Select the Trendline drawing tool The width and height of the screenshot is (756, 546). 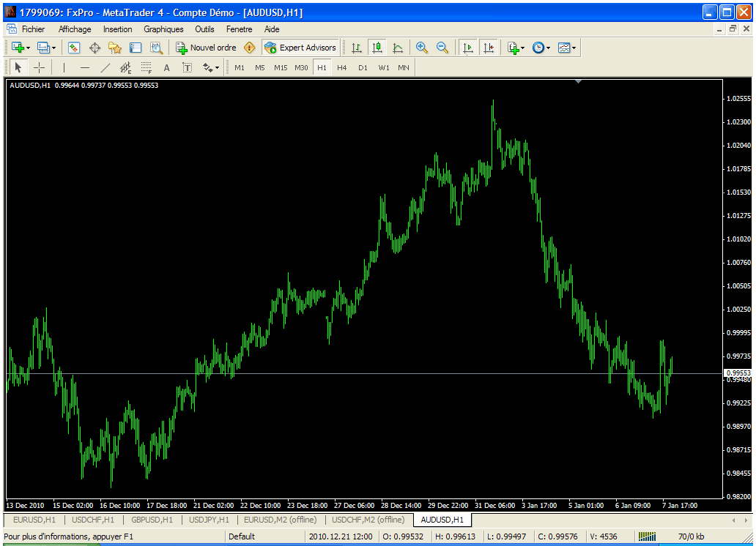105,67
